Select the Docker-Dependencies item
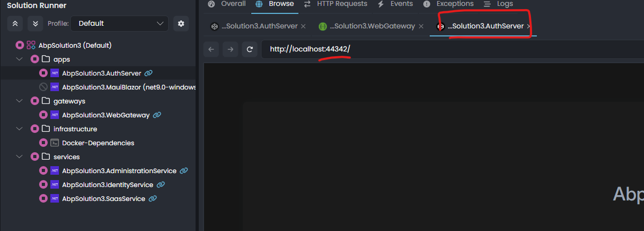The image size is (644, 231). [98, 143]
